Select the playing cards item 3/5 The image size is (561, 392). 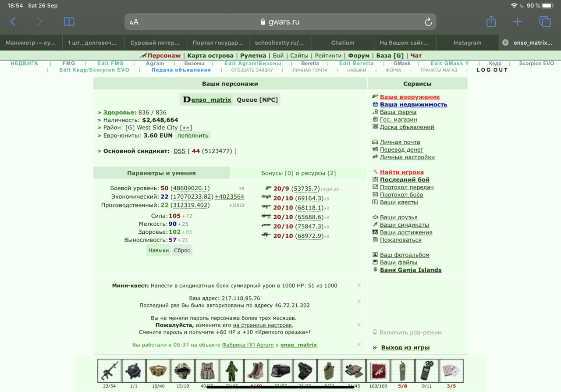(451, 371)
